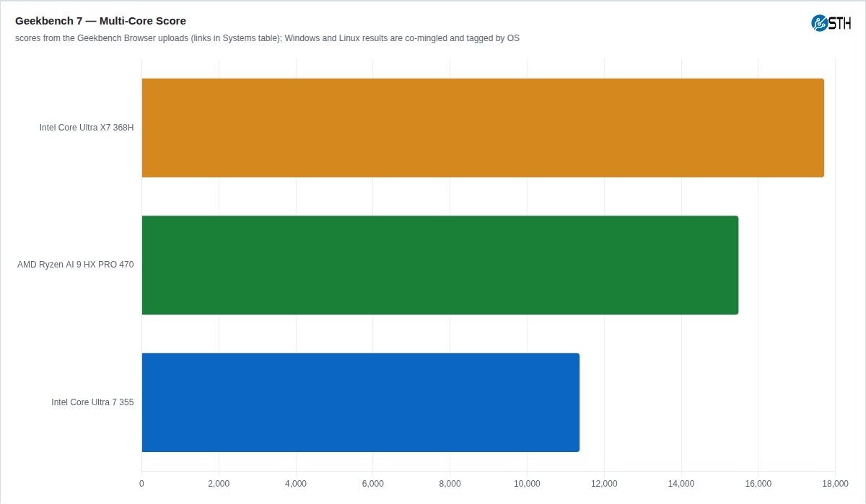Click the 12,000 axis tick label
The image size is (866, 504).
click(x=604, y=483)
